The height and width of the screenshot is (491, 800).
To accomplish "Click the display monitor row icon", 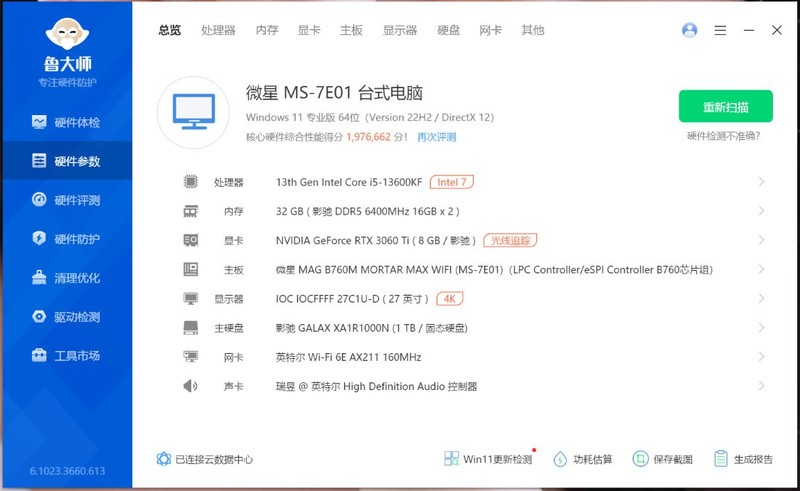I will pyautogui.click(x=190, y=298).
